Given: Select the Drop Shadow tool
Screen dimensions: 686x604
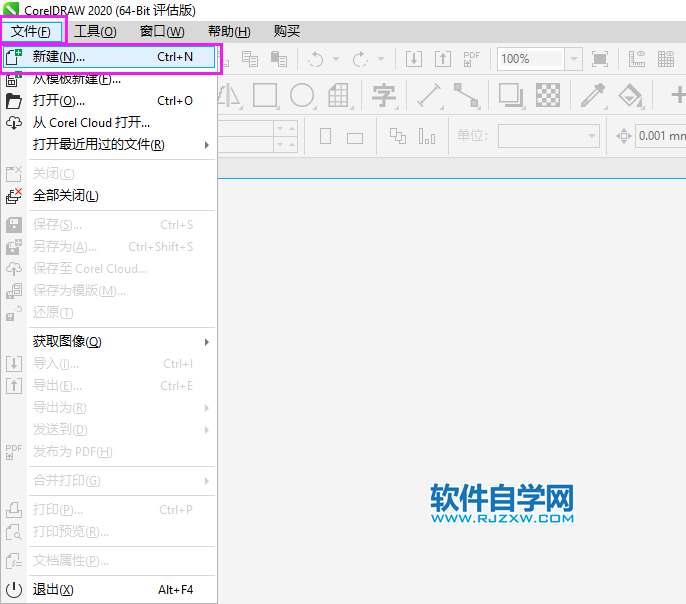Looking at the screenshot, I should point(511,95).
